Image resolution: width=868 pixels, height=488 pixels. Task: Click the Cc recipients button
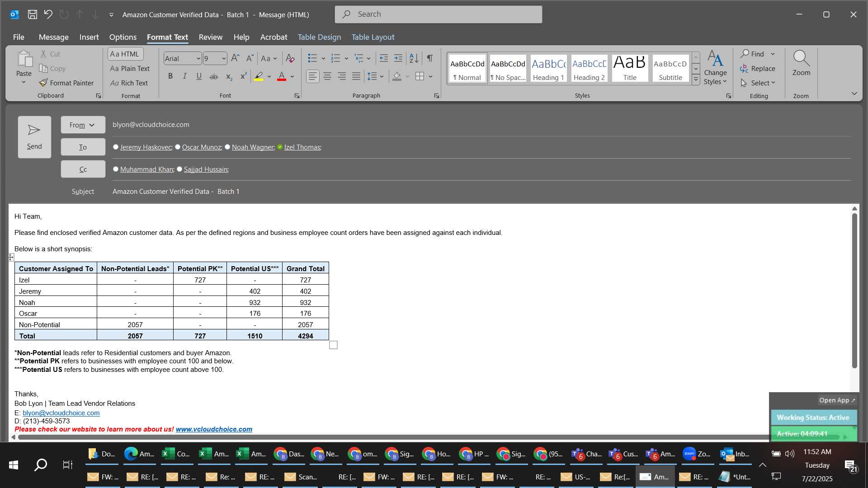pyautogui.click(x=83, y=169)
